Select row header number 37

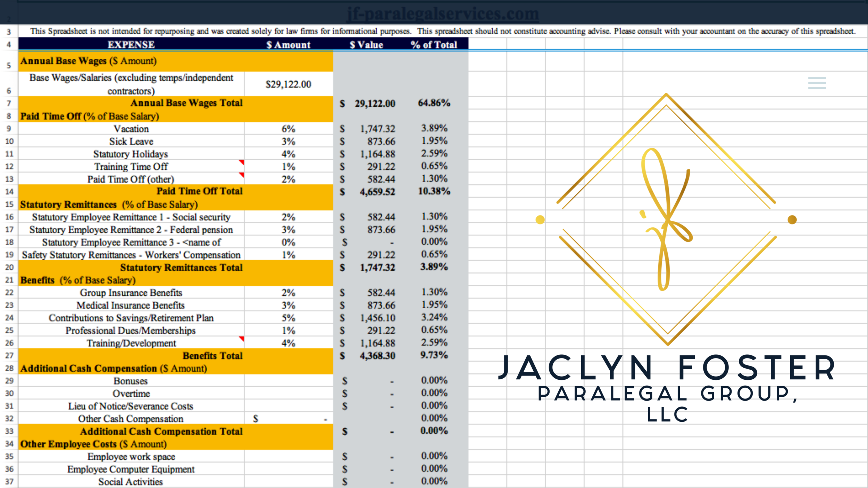[9, 482]
